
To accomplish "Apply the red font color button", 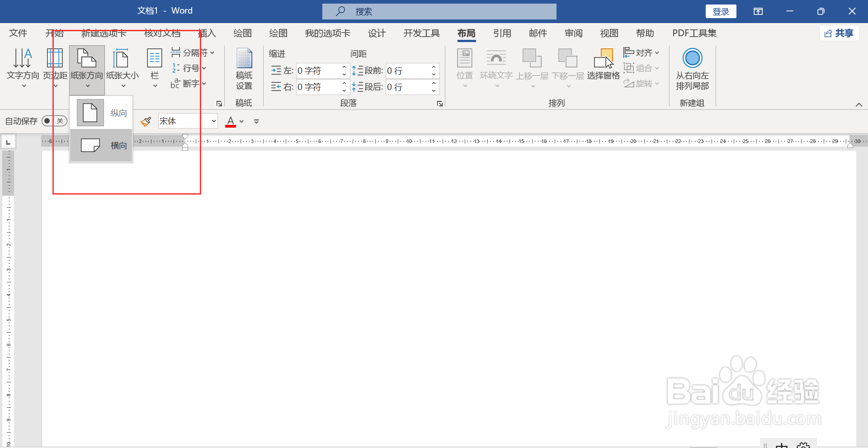I will click(x=231, y=121).
